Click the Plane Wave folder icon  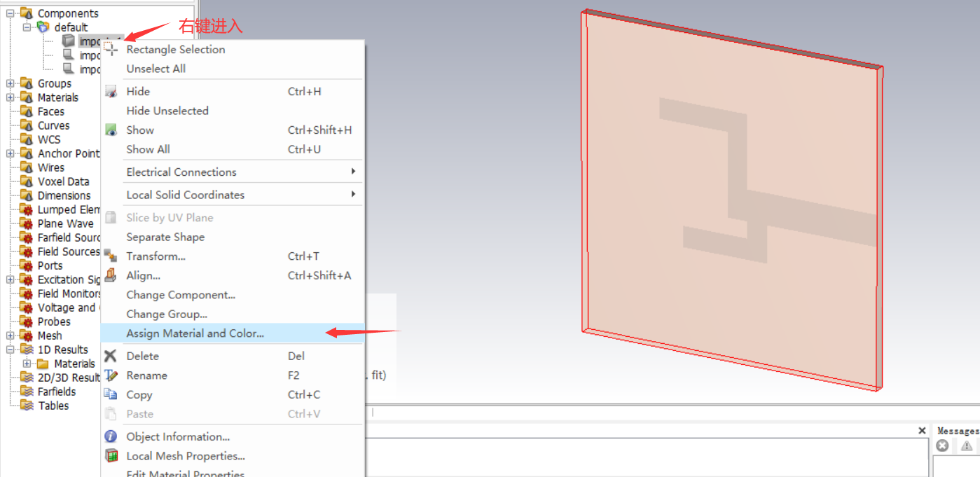(27, 223)
